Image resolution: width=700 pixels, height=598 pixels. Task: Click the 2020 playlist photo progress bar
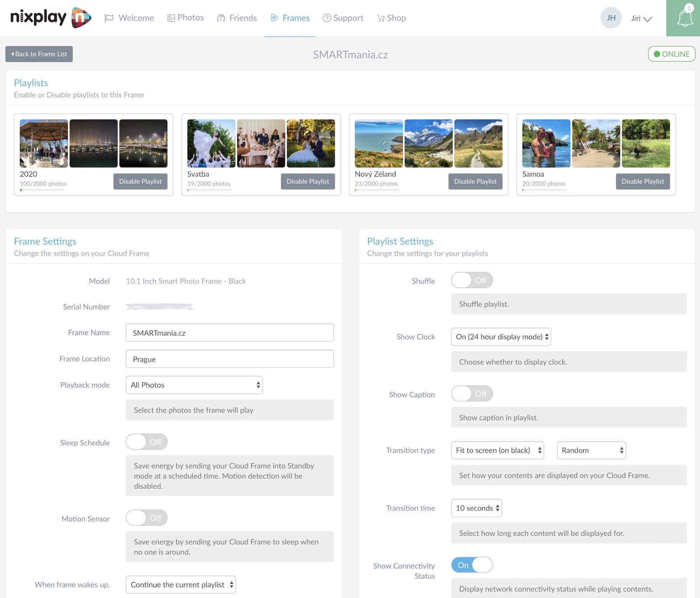coord(42,190)
